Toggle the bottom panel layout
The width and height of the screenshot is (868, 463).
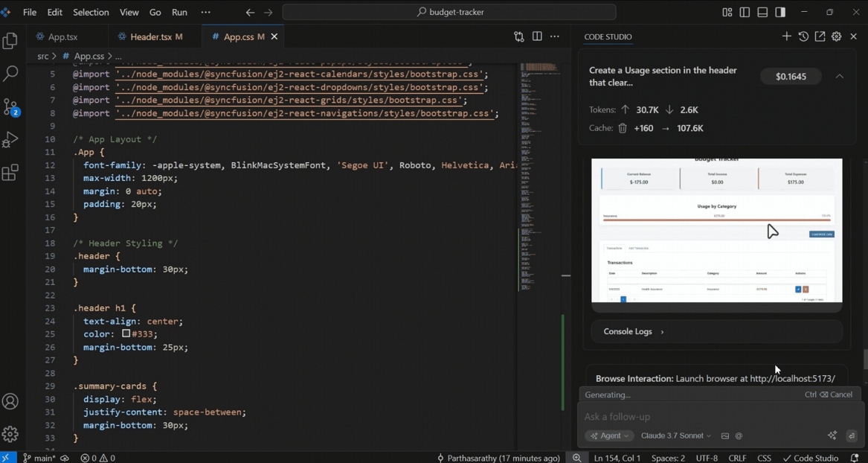pyautogui.click(x=762, y=13)
